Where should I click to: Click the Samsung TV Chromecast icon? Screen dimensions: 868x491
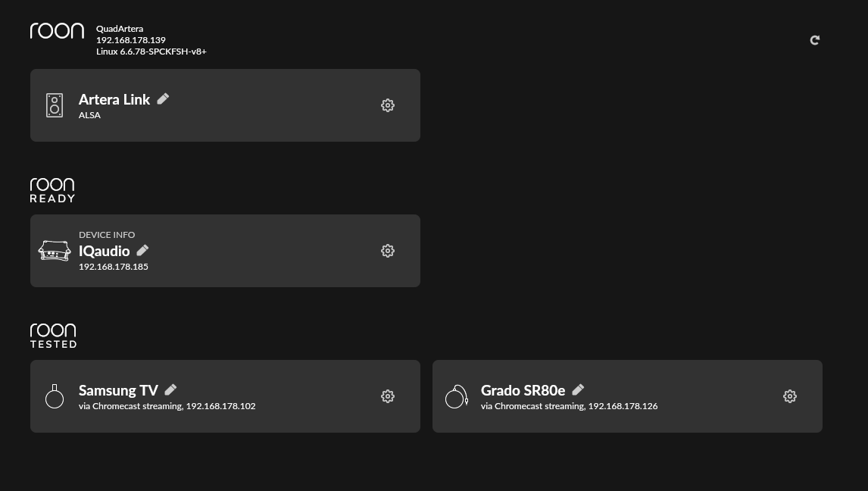pos(55,396)
